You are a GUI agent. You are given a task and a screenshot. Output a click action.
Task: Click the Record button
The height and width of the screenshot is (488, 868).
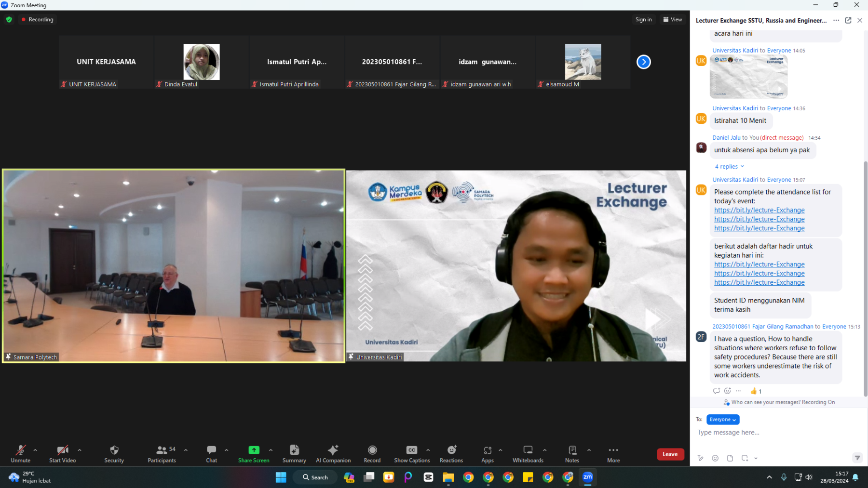coord(372,454)
